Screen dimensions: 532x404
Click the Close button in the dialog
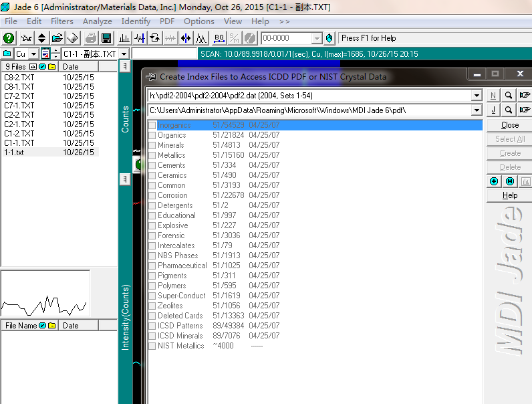pyautogui.click(x=509, y=125)
